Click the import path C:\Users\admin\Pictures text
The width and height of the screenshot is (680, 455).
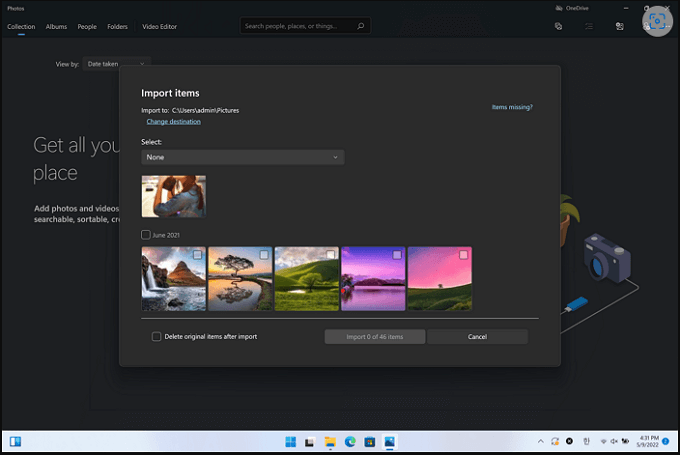(206, 110)
